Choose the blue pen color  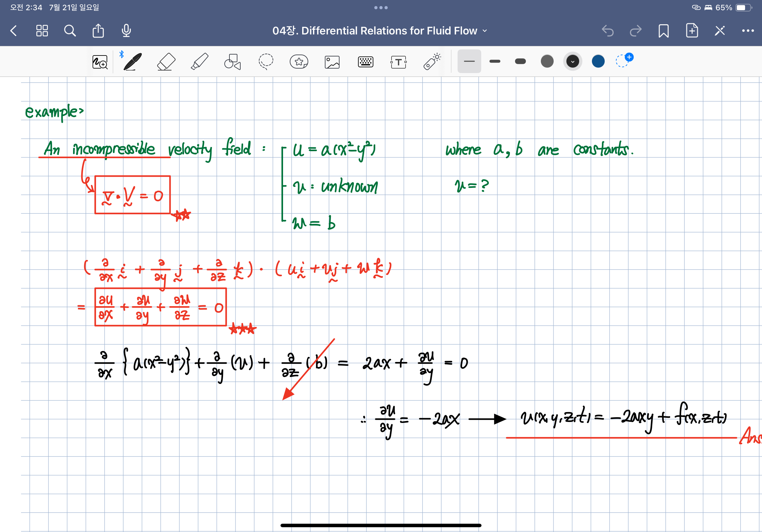(x=598, y=61)
